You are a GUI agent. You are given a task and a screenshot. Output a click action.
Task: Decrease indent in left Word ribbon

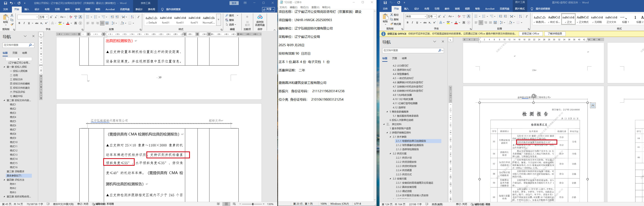pos(112,17)
